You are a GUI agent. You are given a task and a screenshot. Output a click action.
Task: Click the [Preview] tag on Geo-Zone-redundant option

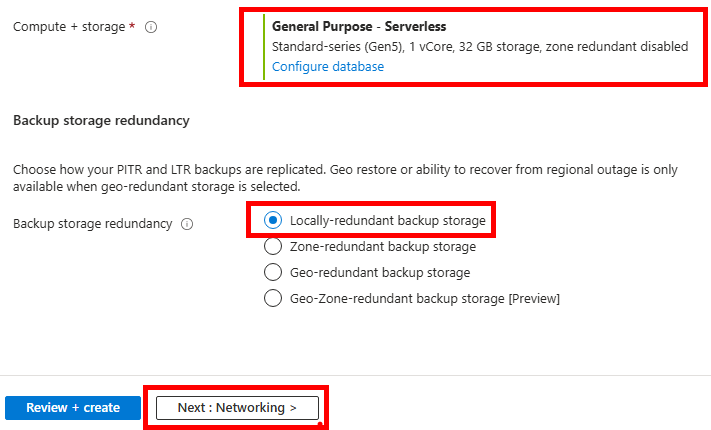tap(534, 298)
